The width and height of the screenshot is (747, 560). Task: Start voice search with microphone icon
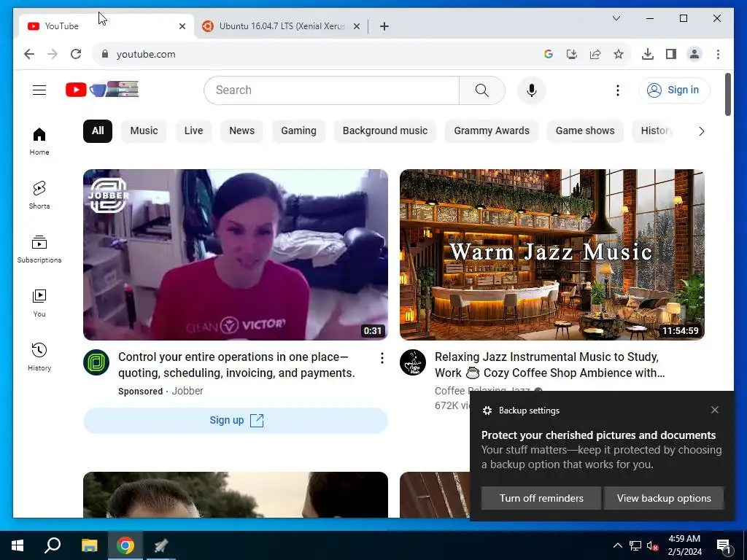(532, 90)
